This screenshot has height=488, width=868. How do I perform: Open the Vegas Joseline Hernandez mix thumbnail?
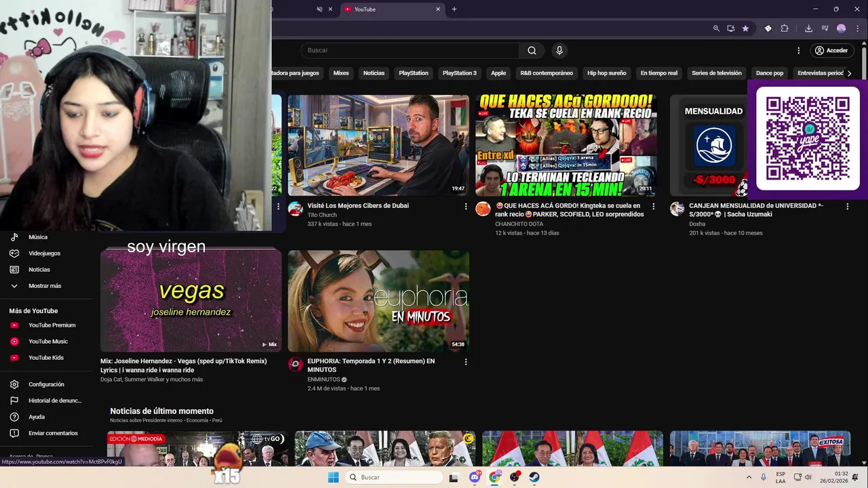point(191,301)
